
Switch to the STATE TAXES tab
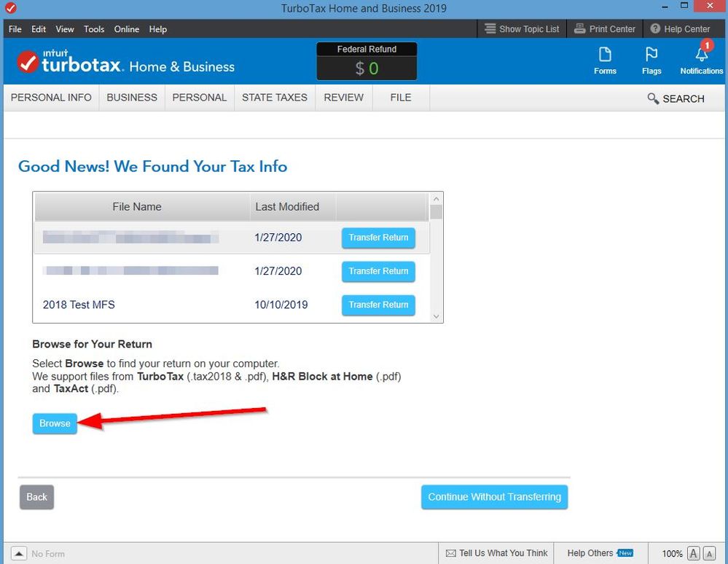tap(275, 98)
